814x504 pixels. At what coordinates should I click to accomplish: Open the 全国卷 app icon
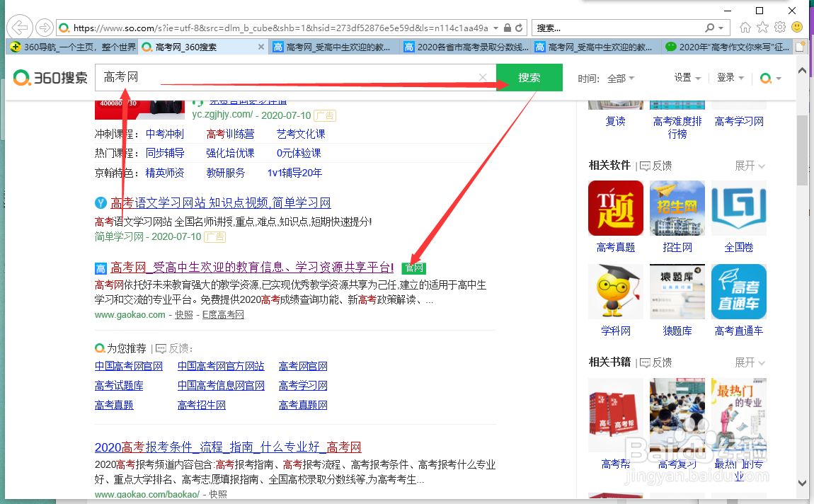739,208
